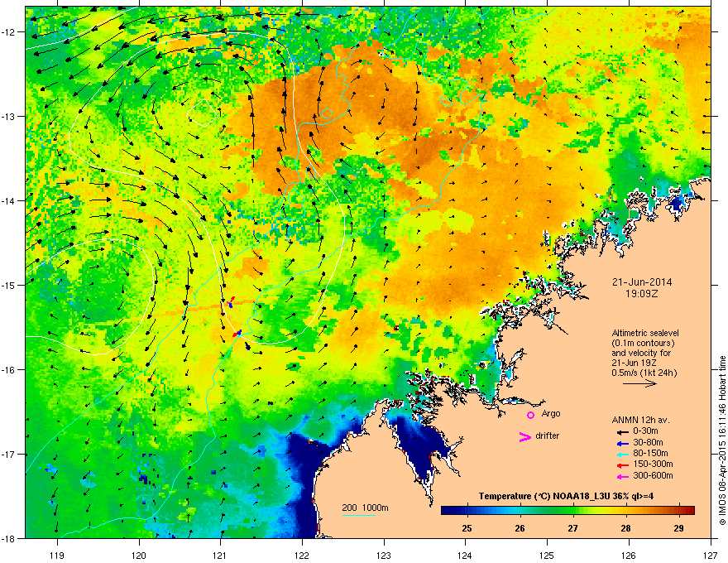Click the black 0-30m legend arrow
The height and width of the screenshot is (563, 728).
623,432
